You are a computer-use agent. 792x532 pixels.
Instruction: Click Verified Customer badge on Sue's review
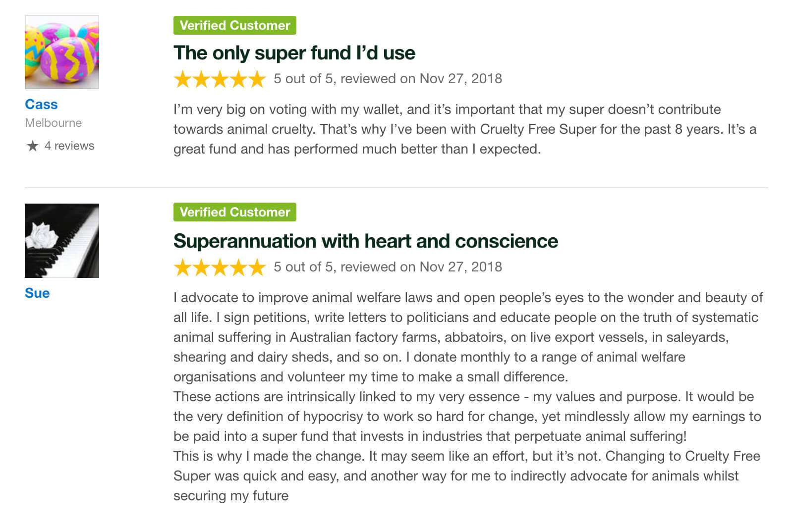point(235,212)
